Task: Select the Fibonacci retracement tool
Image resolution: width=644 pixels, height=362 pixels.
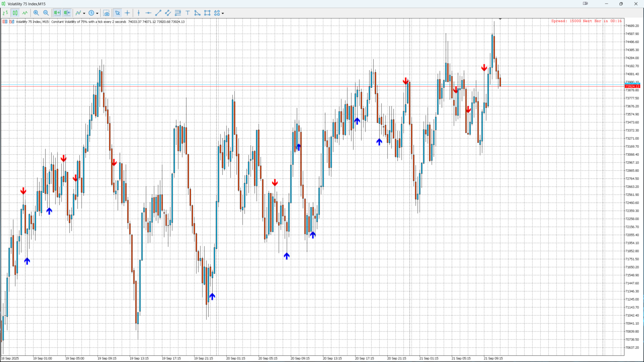Action: pyautogui.click(x=178, y=13)
